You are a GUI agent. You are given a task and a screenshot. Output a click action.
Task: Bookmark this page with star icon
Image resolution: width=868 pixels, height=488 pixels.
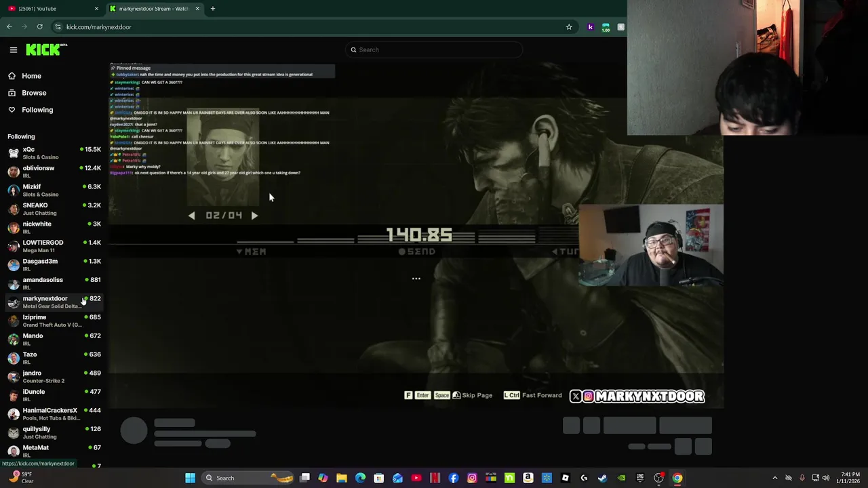click(569, 26)
